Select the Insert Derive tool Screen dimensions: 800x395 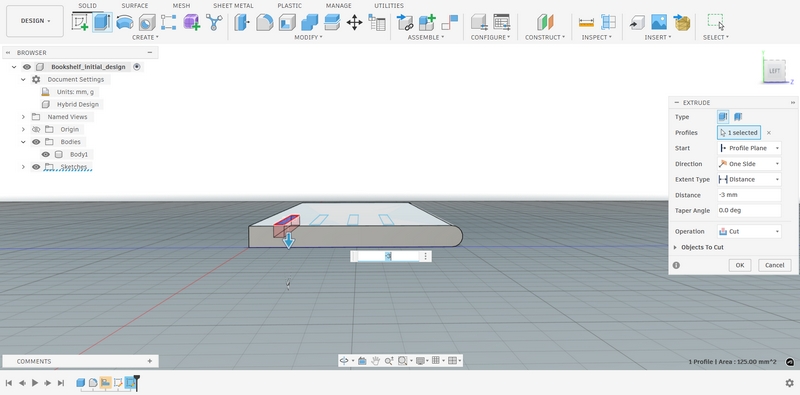[x=637, y=22]
